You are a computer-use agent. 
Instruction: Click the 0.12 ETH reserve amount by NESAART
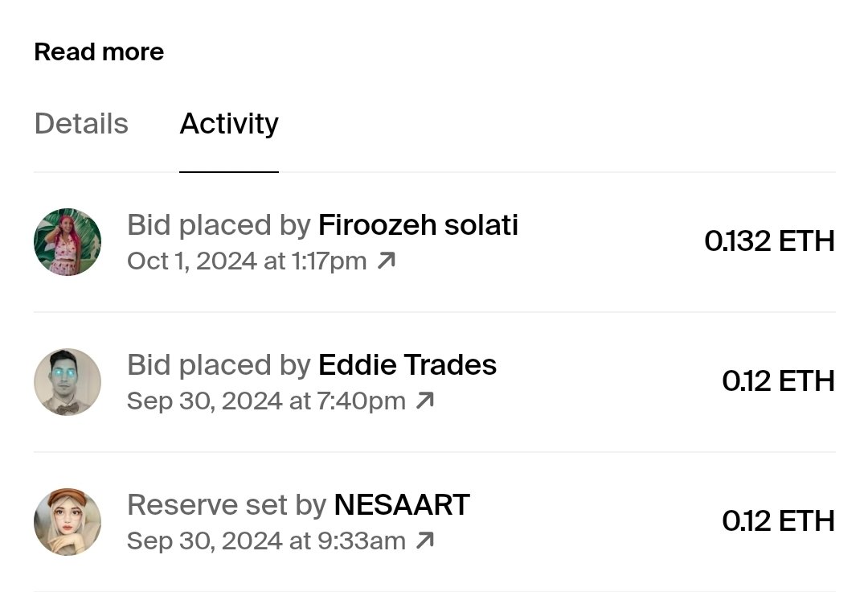778,521
